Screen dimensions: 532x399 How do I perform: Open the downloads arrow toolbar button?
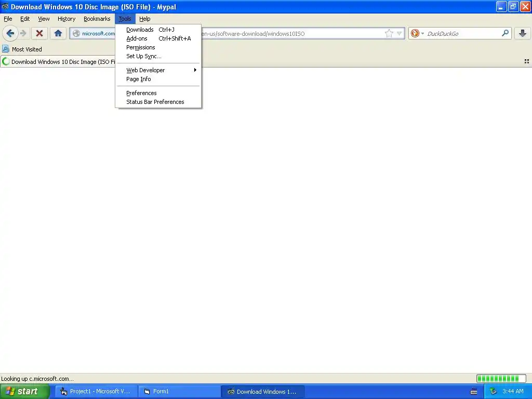click(523, 33)
